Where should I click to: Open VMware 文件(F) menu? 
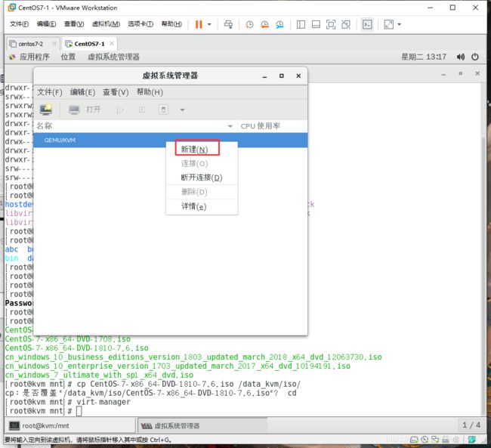19,24
